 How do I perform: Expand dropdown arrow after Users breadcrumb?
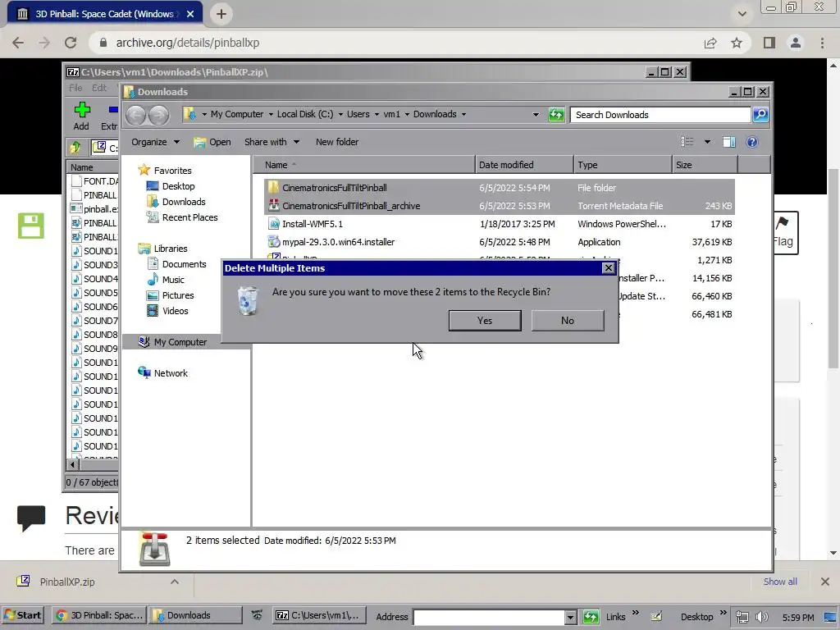377,115
